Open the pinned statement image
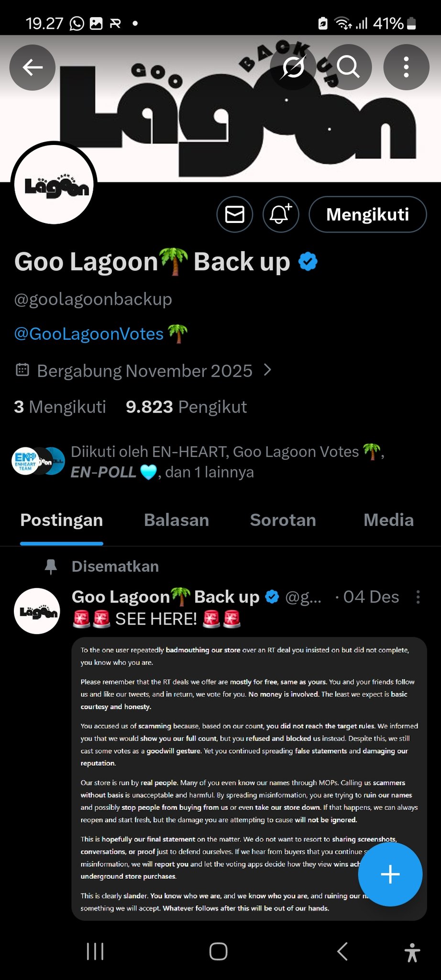 [249, 779]
